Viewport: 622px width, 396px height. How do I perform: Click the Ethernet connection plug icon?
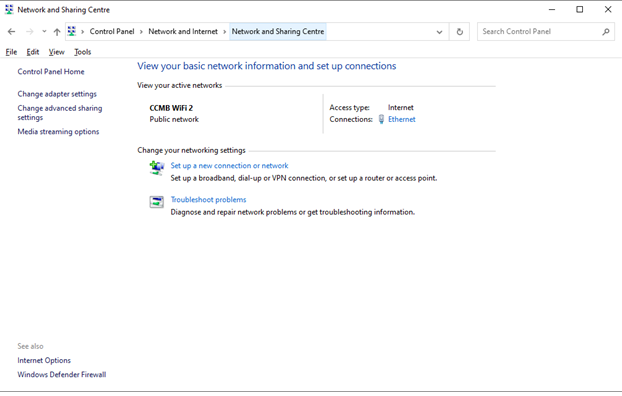coord(381,119)
